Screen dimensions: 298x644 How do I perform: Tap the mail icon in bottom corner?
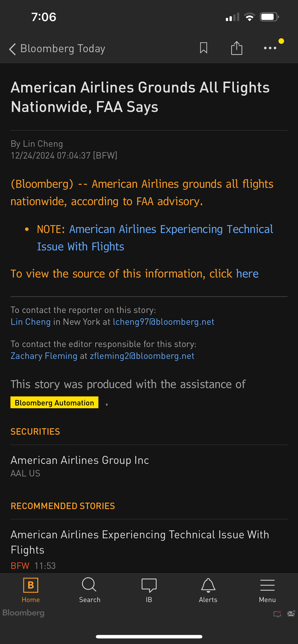point(291,613)
